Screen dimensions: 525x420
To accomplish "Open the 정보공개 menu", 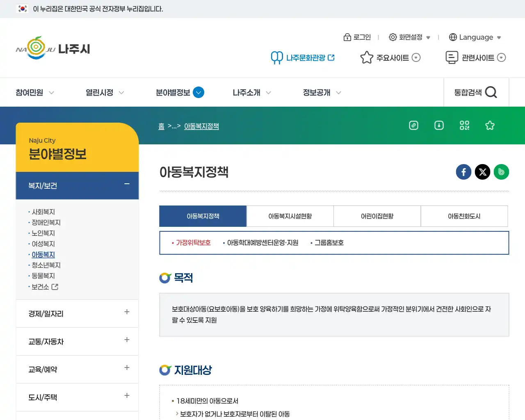I will [x=316, y=92].
